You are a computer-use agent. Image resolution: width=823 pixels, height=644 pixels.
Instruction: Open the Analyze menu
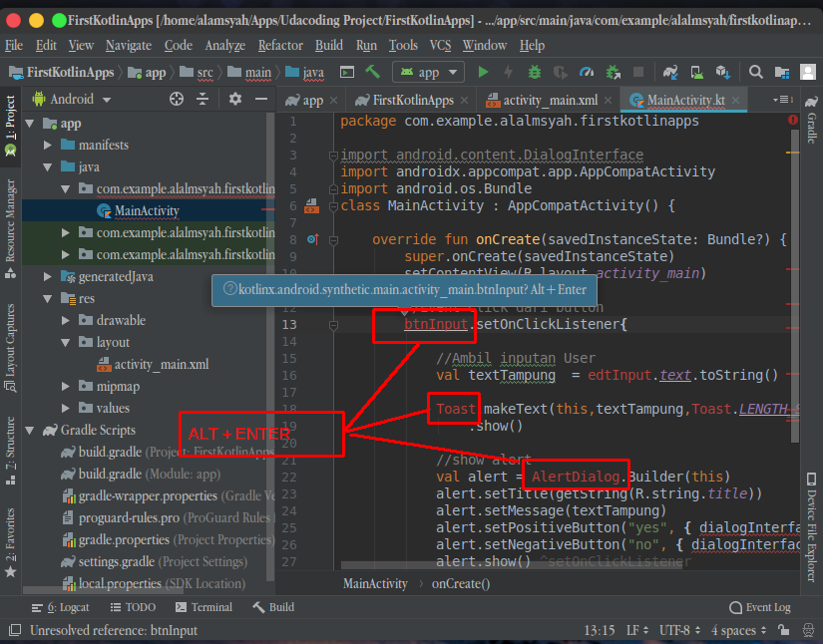pos(225,46)
